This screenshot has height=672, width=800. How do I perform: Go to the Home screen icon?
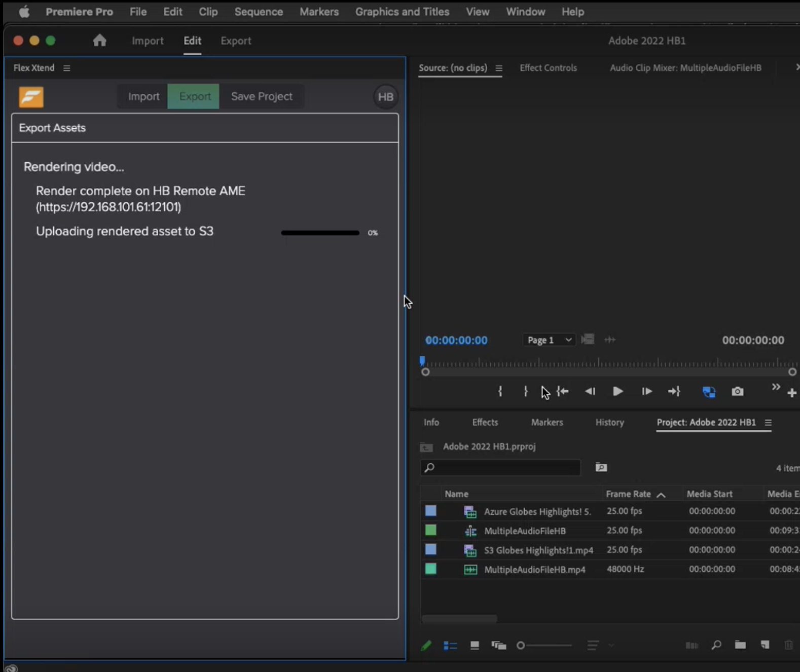[x=99, y=41]
